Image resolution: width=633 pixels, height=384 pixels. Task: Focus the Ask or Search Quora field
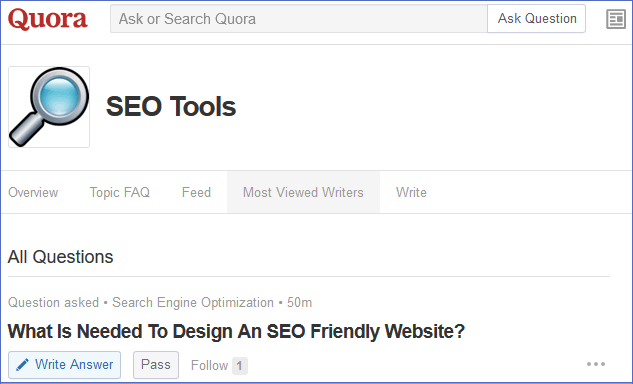coord(299,19)
